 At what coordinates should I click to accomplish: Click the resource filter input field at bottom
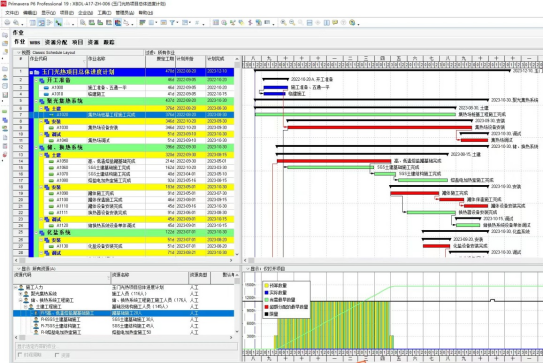click(126, 346)
